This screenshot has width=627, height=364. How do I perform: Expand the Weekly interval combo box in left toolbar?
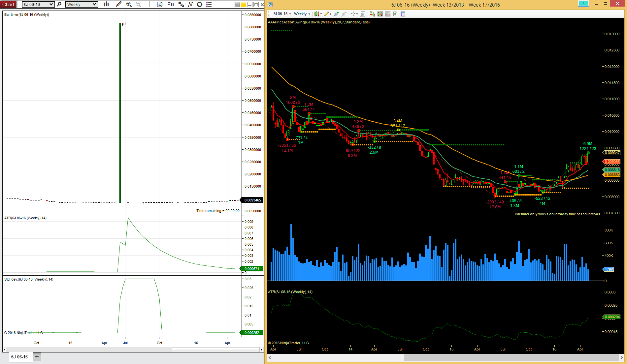pyautogui.click(x=82, y=4)
